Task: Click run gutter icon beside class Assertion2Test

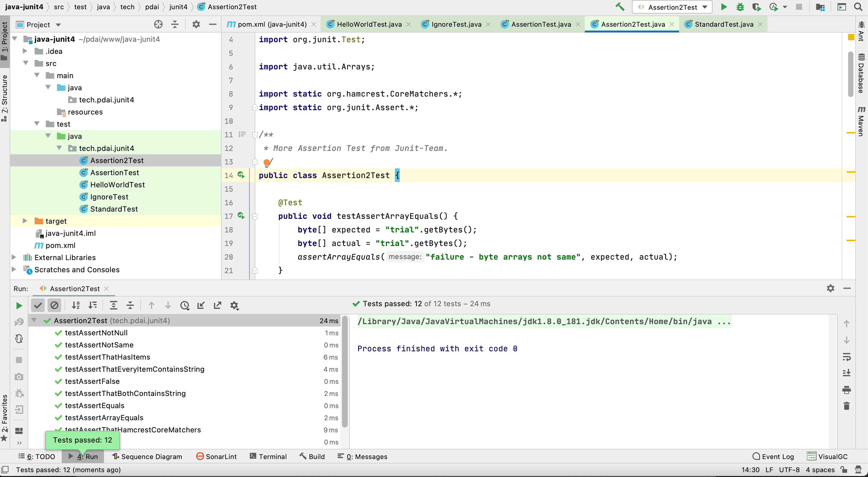Action: (241, 175)
